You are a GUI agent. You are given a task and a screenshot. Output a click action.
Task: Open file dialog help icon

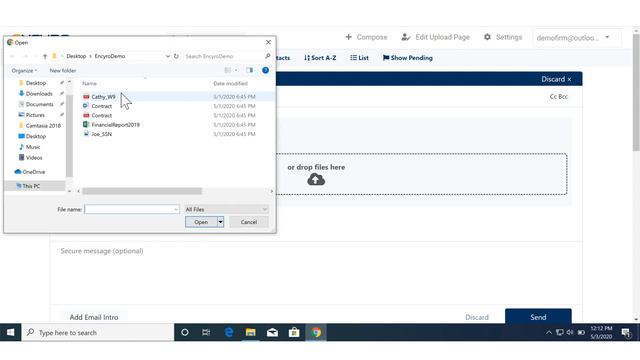pos(265,70)
